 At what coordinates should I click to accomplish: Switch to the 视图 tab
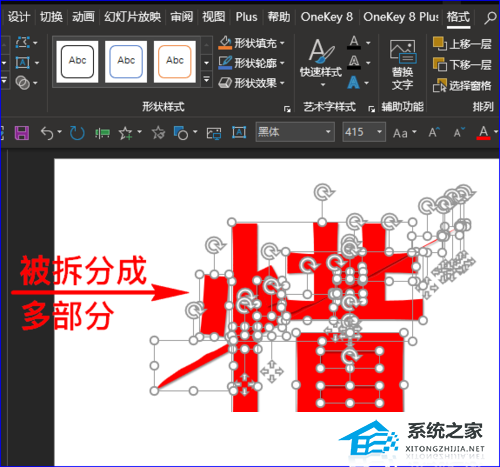click(213, 17)
